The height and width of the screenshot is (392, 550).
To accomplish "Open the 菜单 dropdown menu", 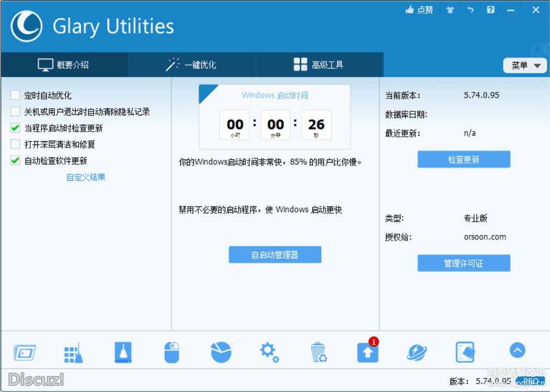I will pos(525,65).
